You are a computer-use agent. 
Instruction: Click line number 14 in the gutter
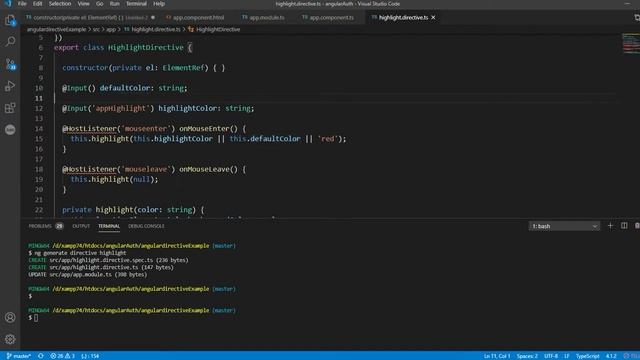point(39,129)
